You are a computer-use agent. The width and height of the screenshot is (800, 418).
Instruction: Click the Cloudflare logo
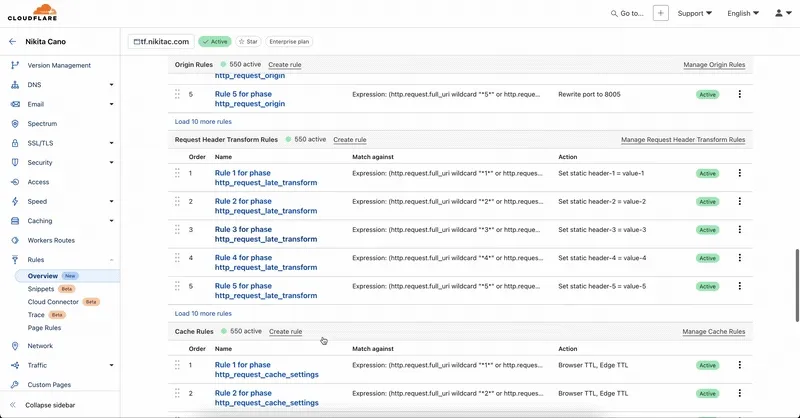click(30, 13)
